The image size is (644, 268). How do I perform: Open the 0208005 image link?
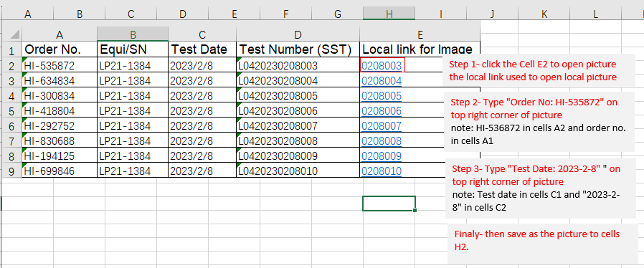coord(381,96)
